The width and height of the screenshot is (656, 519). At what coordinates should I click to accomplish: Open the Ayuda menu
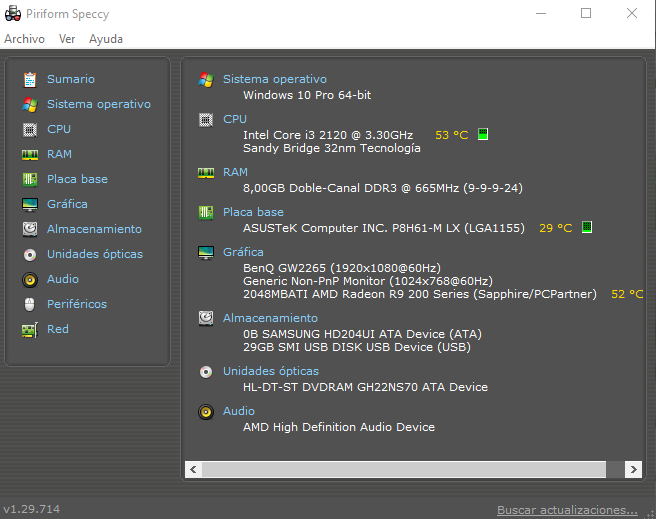106,39
